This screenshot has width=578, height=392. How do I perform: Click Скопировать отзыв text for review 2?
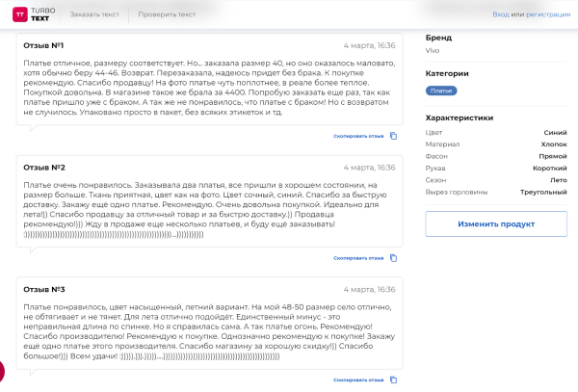[x=358, y=258]
